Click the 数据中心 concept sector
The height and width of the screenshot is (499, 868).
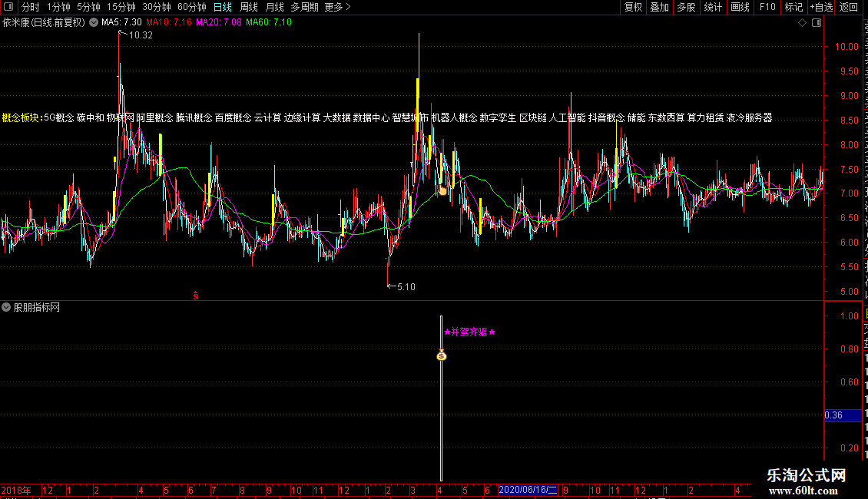pyautogui.click(x=372, y=117)
